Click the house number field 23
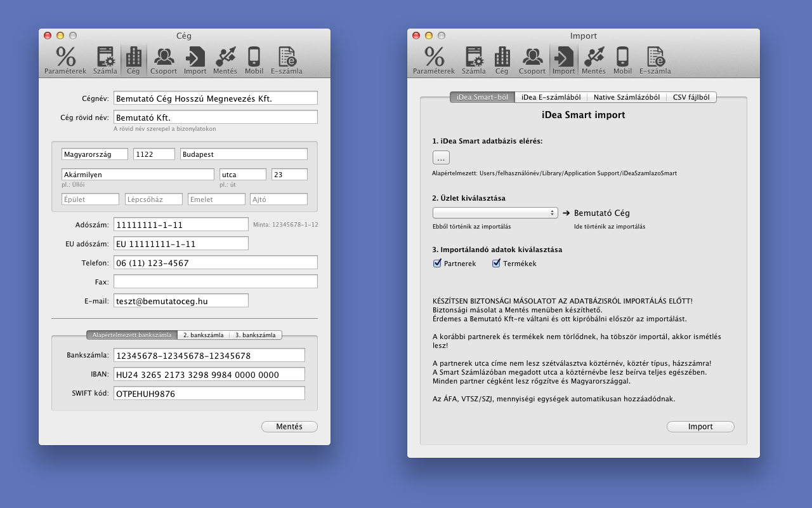 point(289,175)
